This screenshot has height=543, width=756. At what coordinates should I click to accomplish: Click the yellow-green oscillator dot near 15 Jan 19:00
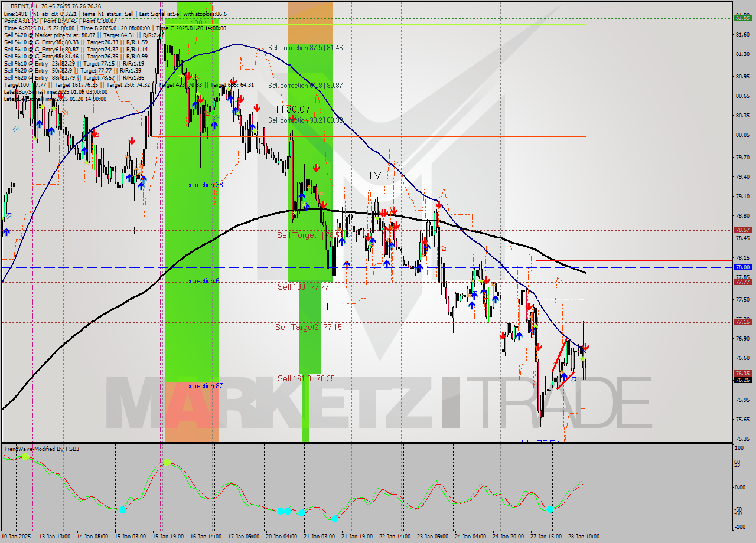click(x=167, y=462)
